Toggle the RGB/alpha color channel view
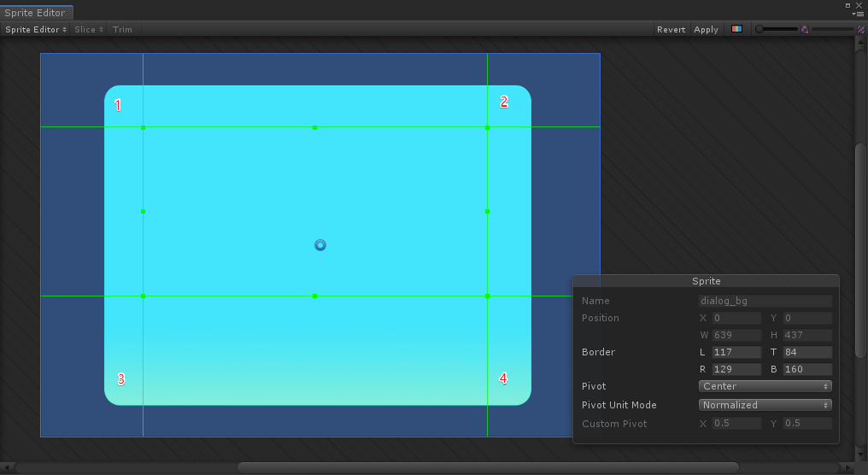The image size is (868, 475). 736,29
